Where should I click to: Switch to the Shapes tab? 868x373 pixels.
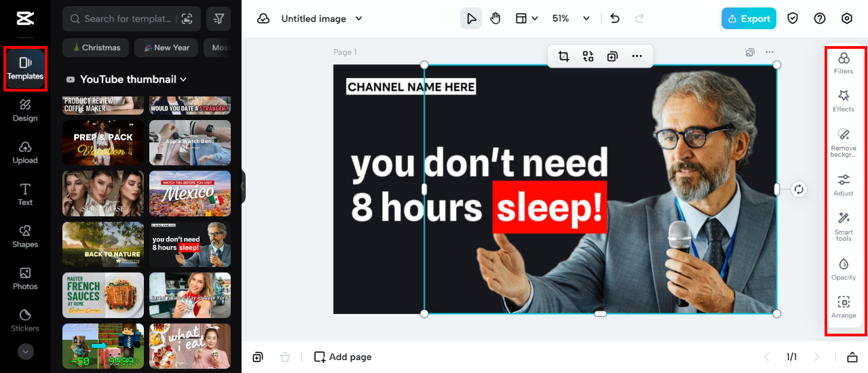25,236
